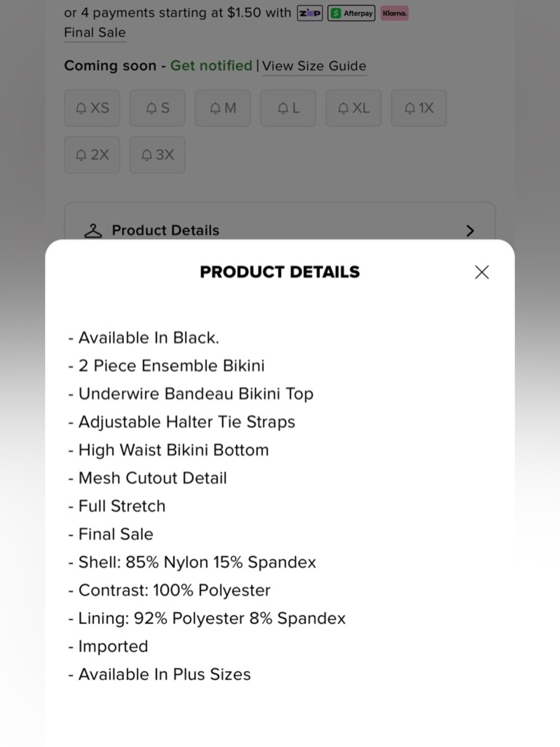Open the Product Details row label
The width and height of the screenshot is (560, 747).
165,230
